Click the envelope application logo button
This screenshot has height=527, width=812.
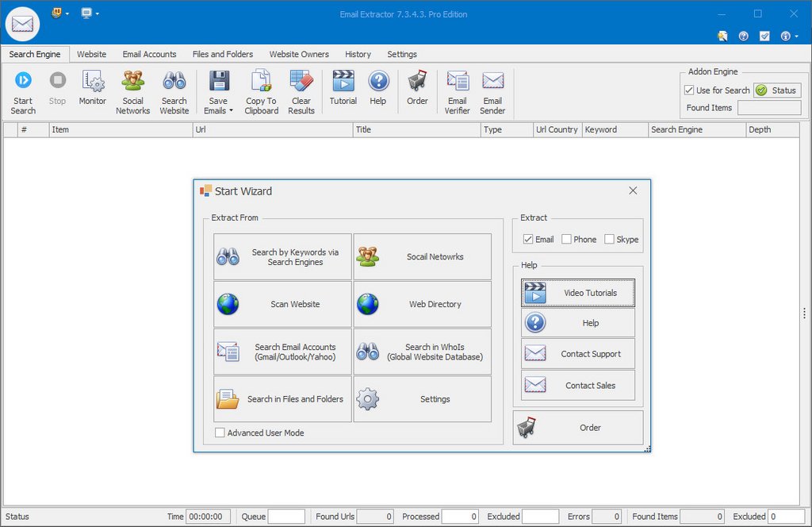coord(22,24)
